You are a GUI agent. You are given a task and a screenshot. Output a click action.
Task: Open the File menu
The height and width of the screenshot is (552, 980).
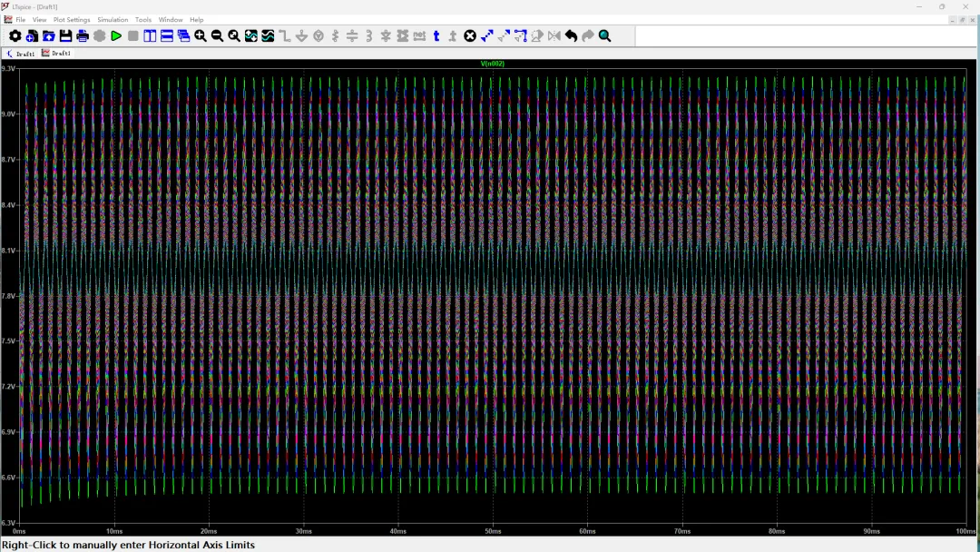pyautogui.click(x=20, y=19)
